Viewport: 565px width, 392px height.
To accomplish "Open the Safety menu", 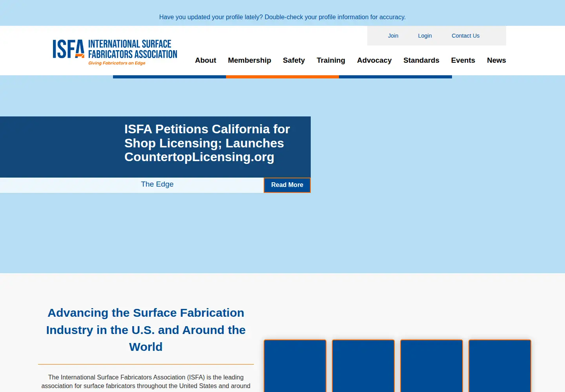I will coord(294,60).
